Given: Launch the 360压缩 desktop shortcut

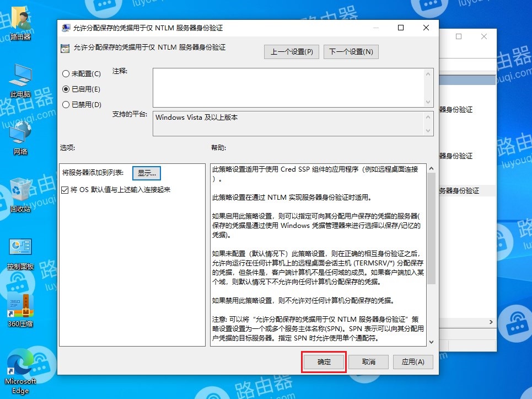Looking at the screenshot, I should tap(20, 310).
